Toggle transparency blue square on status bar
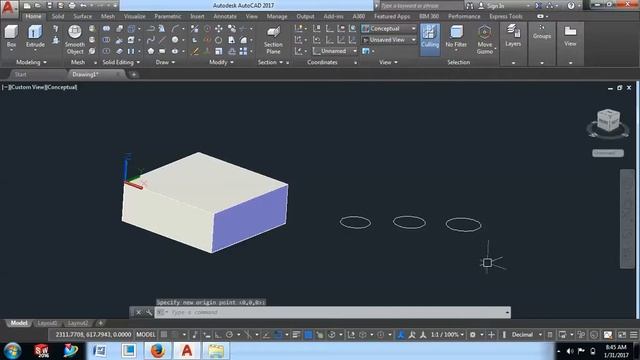 click(x=308, y=335)
